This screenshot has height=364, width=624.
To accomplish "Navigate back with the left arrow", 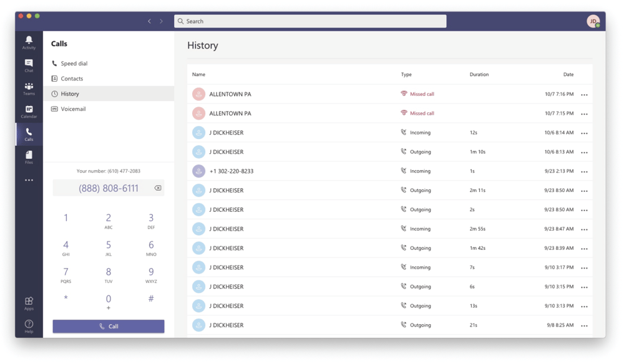I will coord(149,21).
